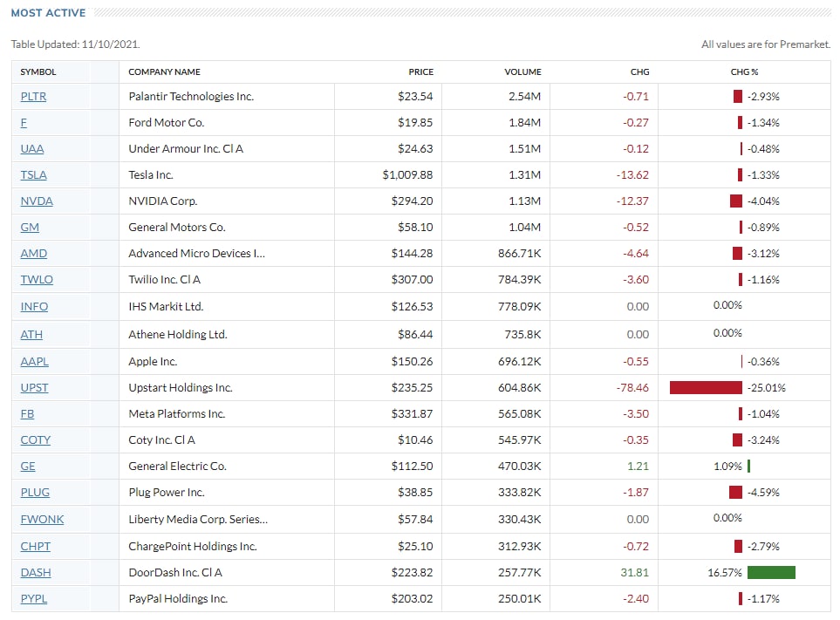Click ChargePoint Holdings Inc. company name
This screenshot has width=840, height=620.
[x=193, y=547]
